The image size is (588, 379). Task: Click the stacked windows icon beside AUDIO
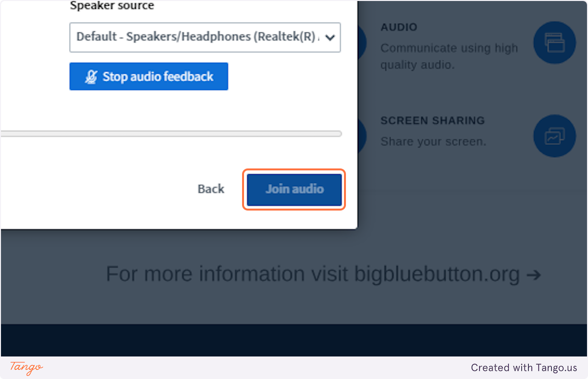pos(555,43)
